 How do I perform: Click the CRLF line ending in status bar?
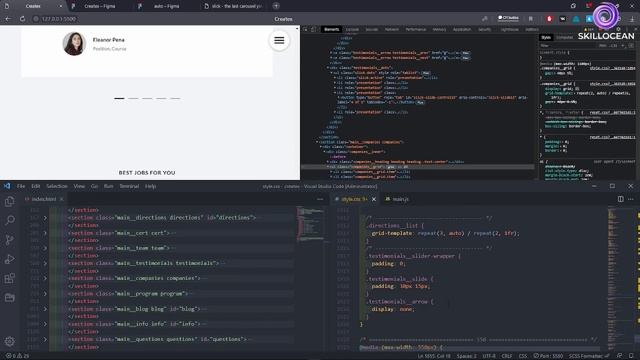pos(507,356)
